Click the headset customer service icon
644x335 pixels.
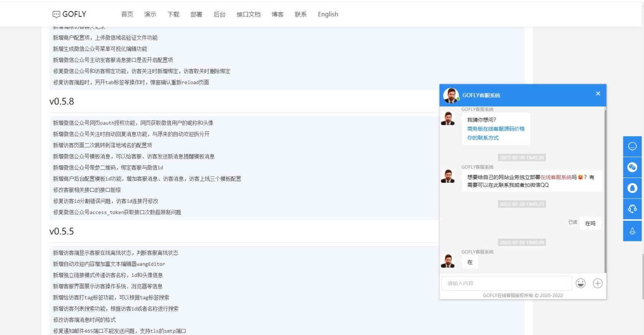click(632, 209)
